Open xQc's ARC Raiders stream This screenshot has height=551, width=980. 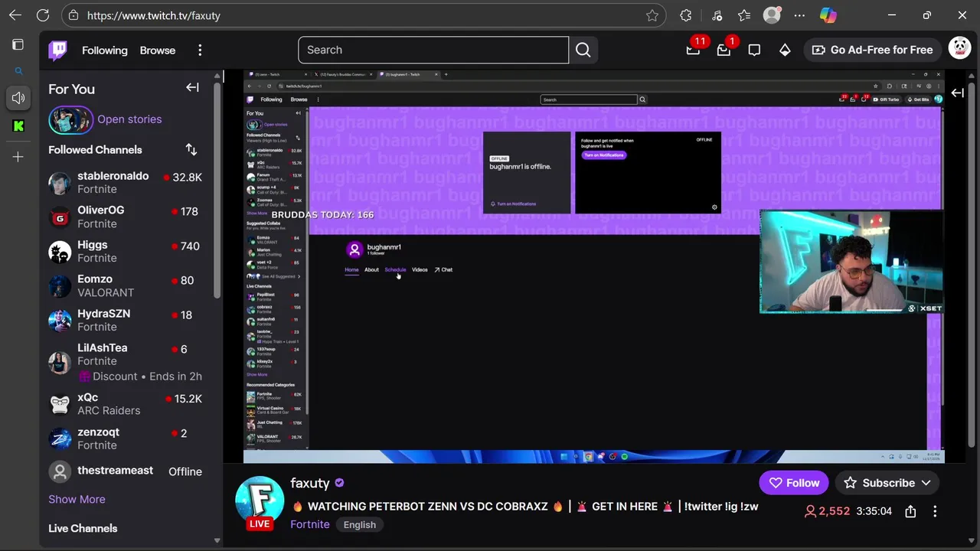(x=126, y=404)
